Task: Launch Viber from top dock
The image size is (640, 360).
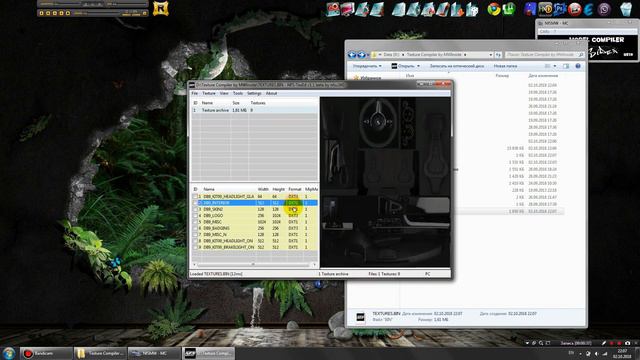Action: pyautogui.click(x=604, y=9)
